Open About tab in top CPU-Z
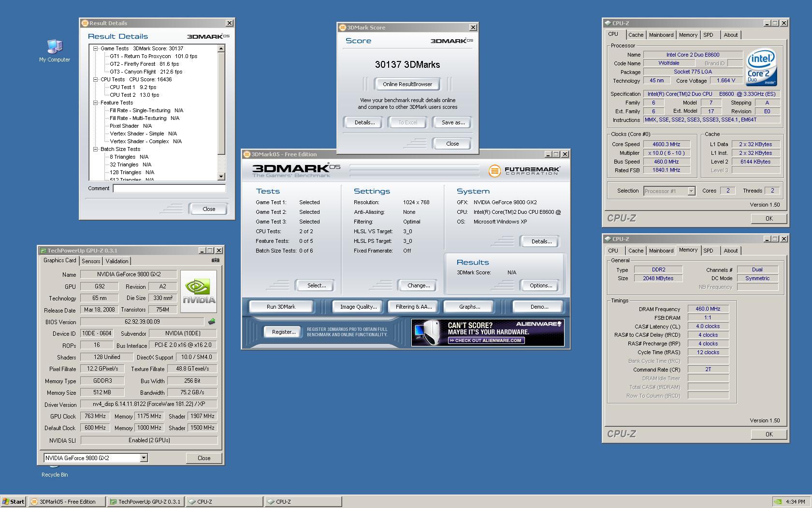Screen dimensions: 812x508 730,35
